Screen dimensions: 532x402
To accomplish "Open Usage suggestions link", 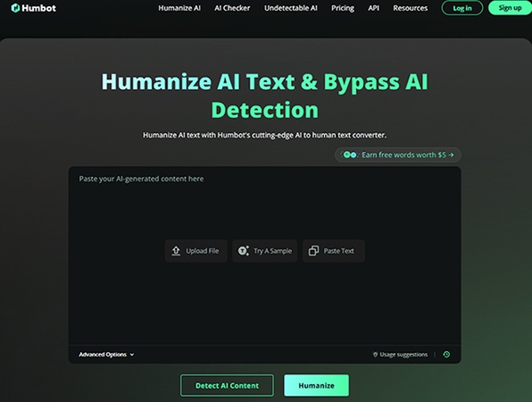I will pyautogui.click(x=401, y=355).
